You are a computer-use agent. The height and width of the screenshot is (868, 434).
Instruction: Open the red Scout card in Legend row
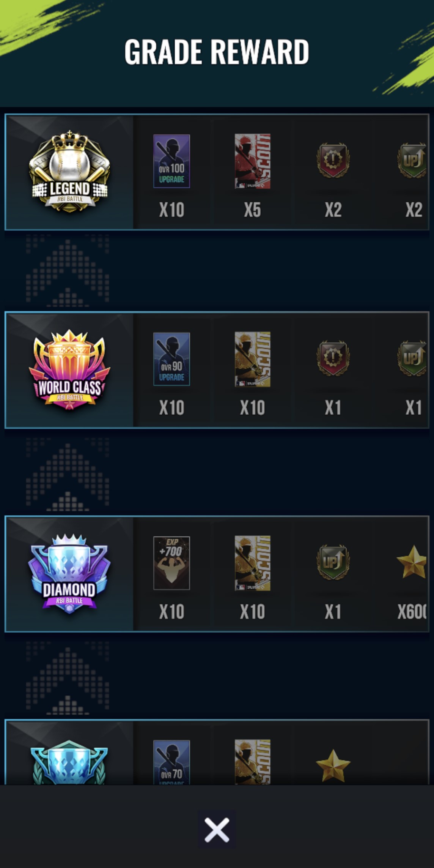(252, 161)
